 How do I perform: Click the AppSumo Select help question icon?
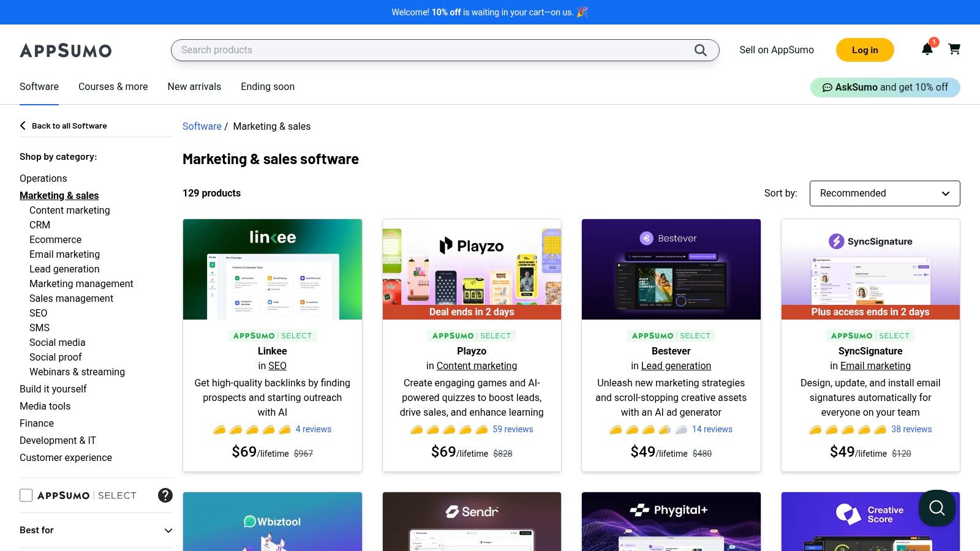165,495
